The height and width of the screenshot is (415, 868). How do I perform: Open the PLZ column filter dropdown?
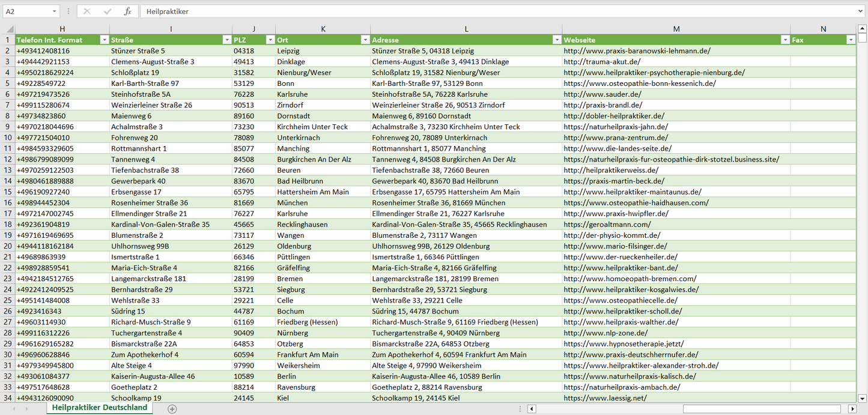pos(269,40)
